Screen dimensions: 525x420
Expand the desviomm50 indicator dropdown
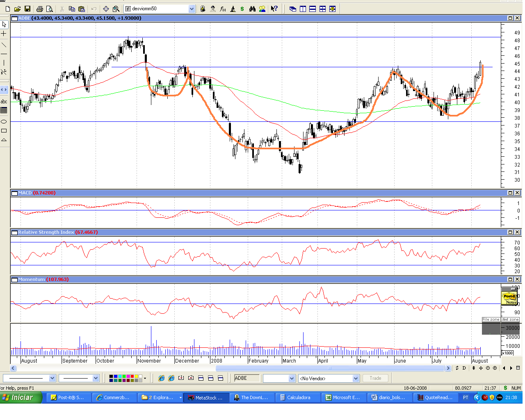[192, 9]
